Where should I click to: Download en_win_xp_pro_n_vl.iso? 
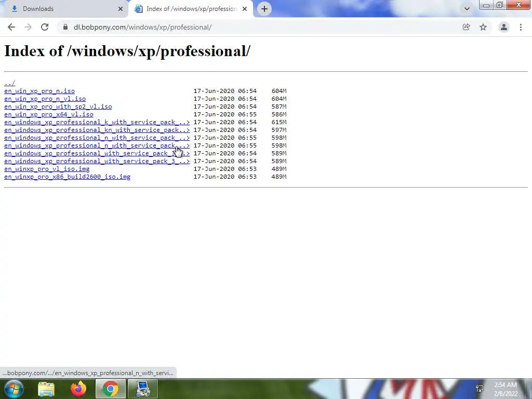pyautogui.click(x=45, y=99)
